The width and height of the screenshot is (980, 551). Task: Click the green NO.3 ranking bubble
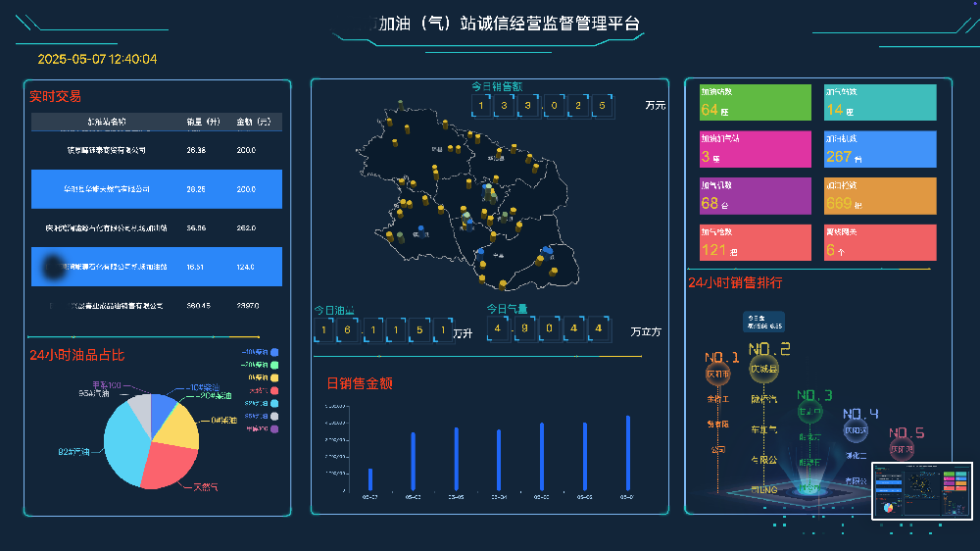point(811,412)
